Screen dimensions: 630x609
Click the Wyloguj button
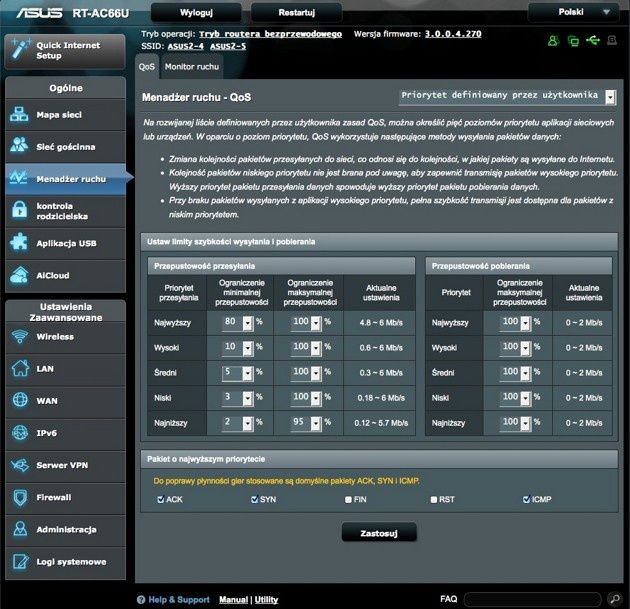pyautogui.click(x=196, y=12)
